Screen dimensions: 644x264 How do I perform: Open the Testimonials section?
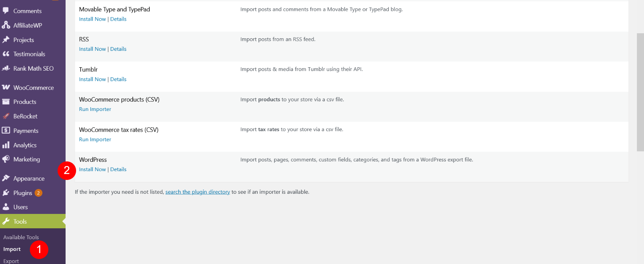point(29,54)
